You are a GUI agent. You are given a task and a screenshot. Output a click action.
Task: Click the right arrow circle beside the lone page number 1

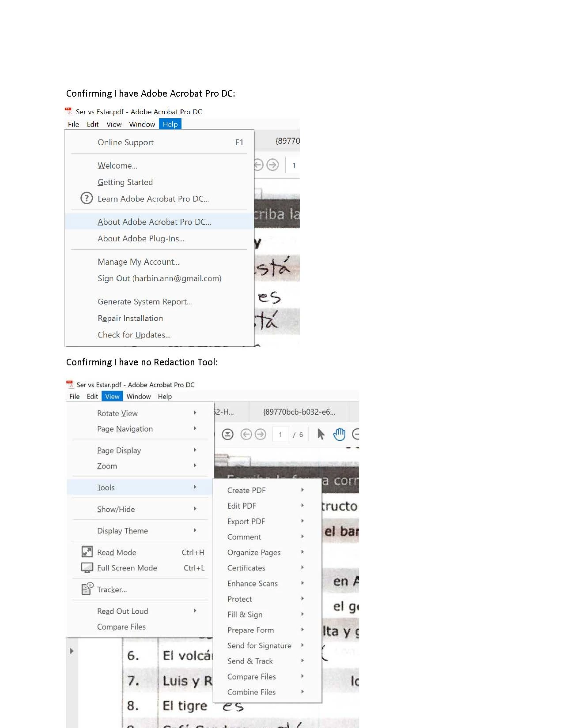point(273,165)
